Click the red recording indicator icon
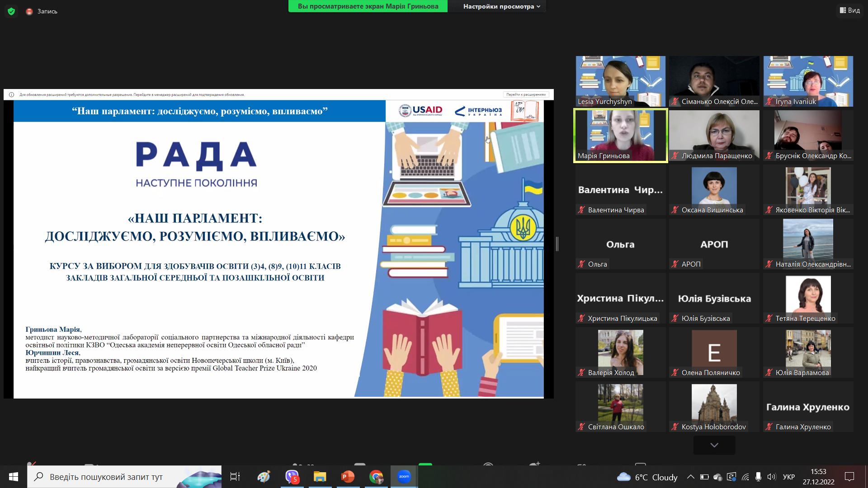868x488 pixels. 29,11
